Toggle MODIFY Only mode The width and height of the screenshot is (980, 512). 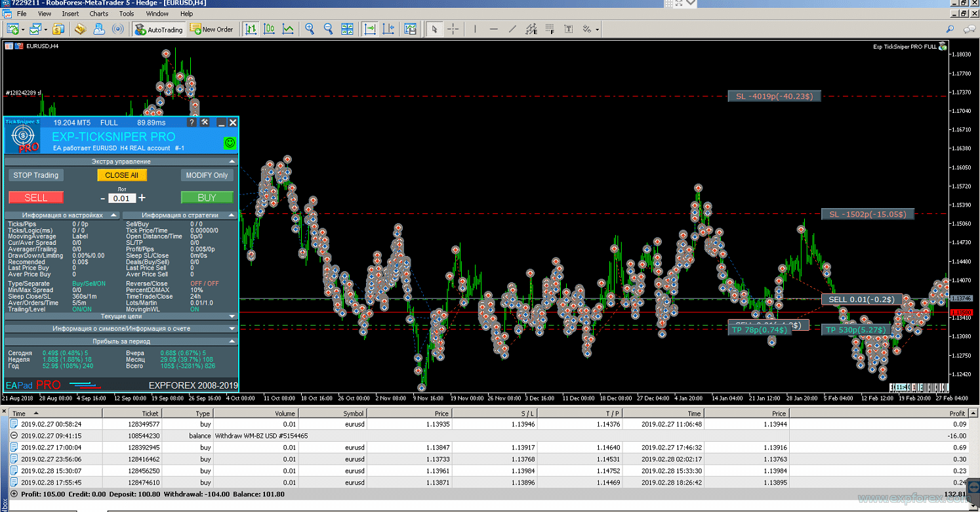pyautogui.click(x=207, y=175)
